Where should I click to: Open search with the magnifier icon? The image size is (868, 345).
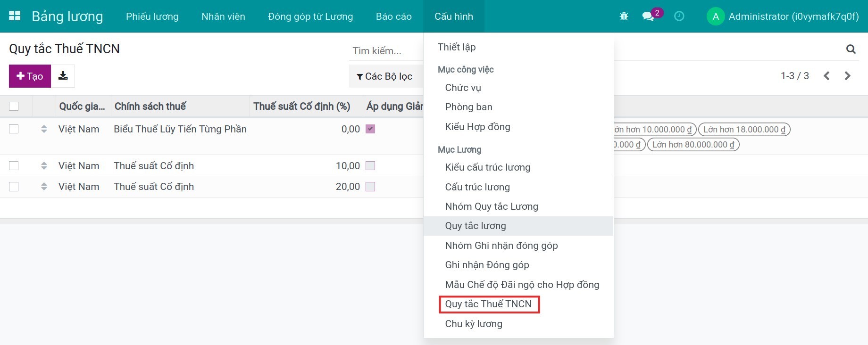click(x=851, y=49)
